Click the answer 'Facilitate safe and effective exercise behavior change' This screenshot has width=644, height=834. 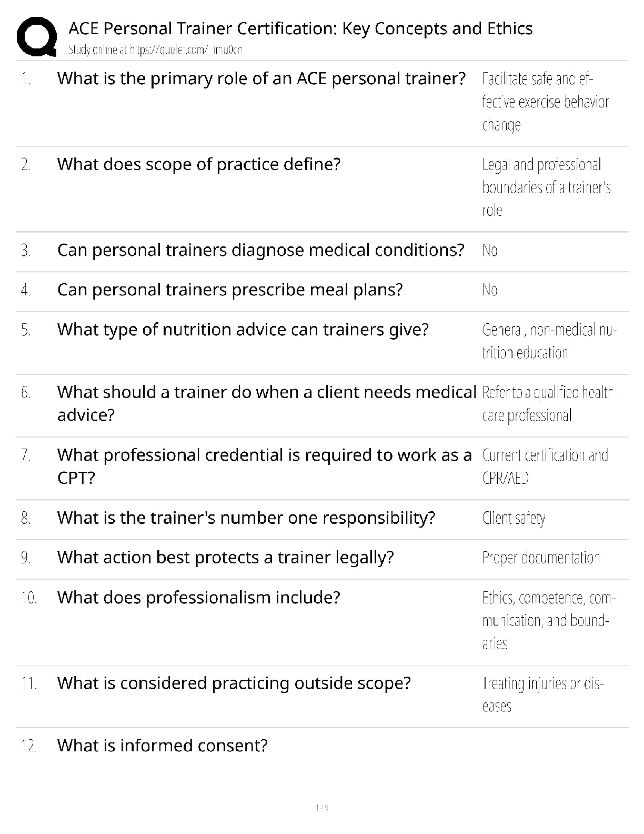[x=545, y=102]
